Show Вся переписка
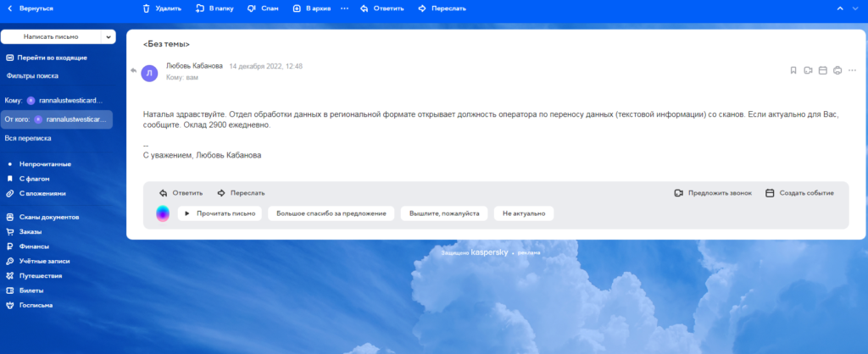Viewport: 868px width, 354px height. click(x=28, y=138)
